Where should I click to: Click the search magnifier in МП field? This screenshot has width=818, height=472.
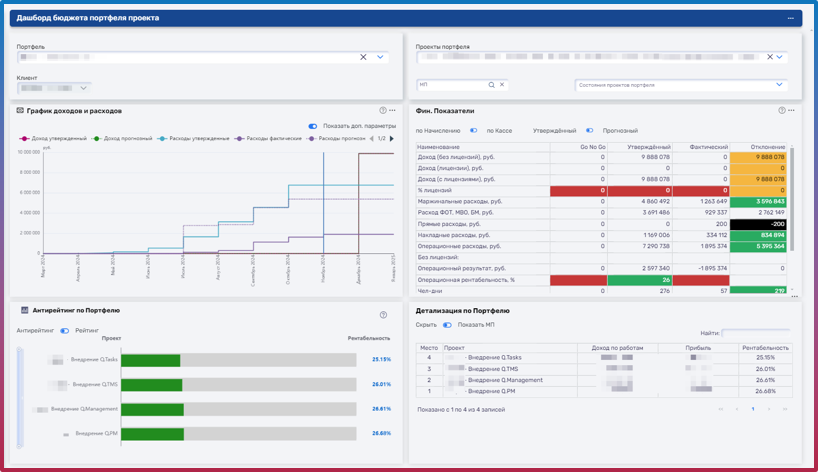tap(491, 85)
